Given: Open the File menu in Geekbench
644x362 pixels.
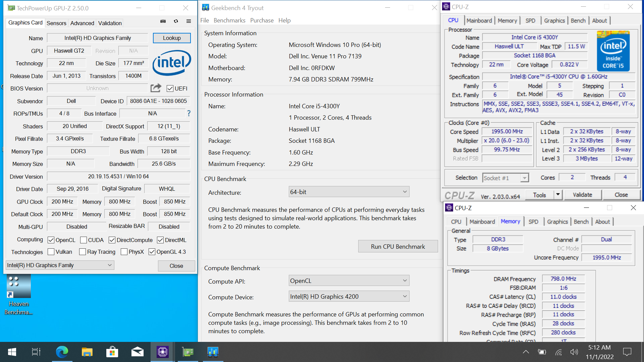Looking at the screenshot, I should point(205,20).
